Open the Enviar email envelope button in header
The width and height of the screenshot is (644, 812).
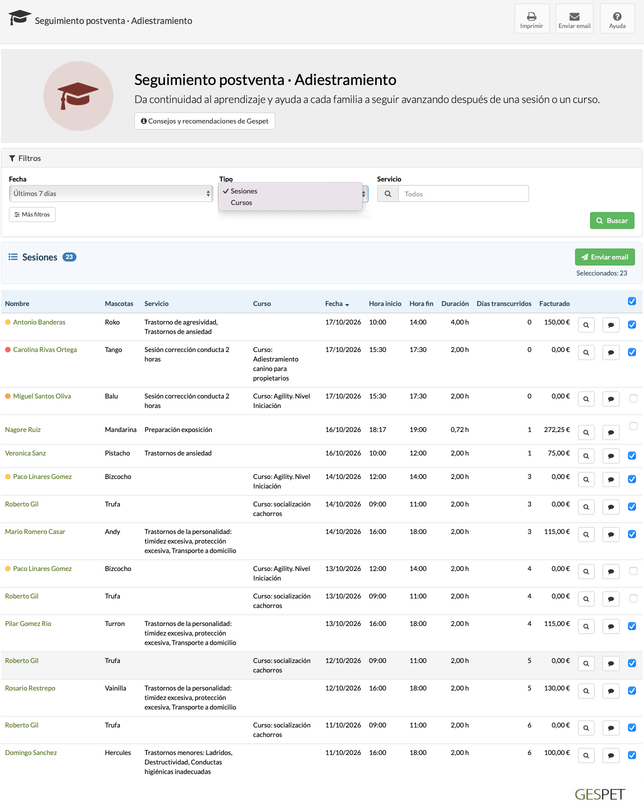tap(575, 18)
